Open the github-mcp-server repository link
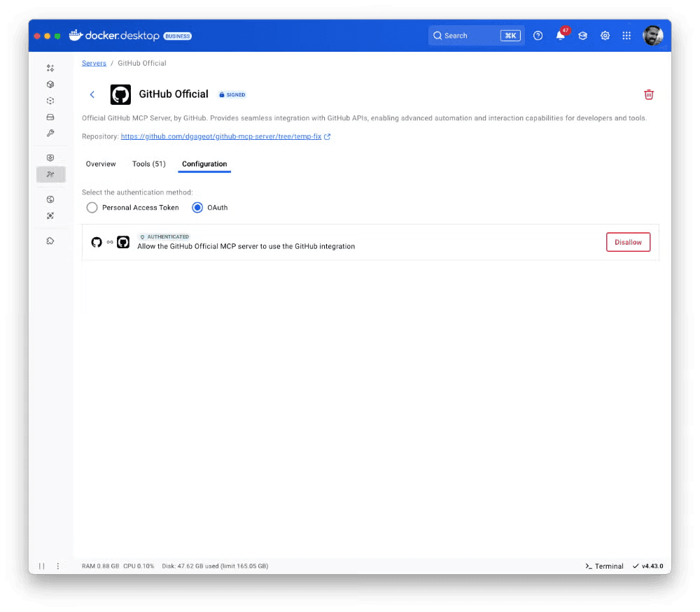This screenshot has width=700, height=612. 221,136
